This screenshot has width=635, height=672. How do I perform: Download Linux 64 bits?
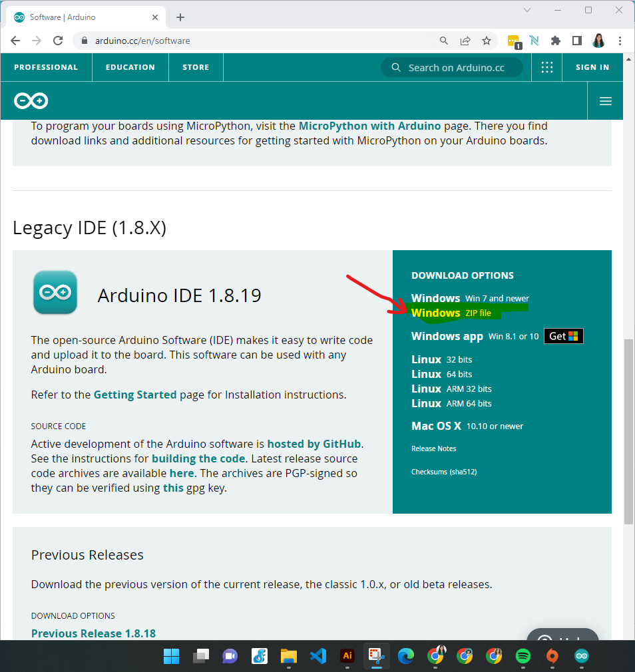(x=441, y=374)
